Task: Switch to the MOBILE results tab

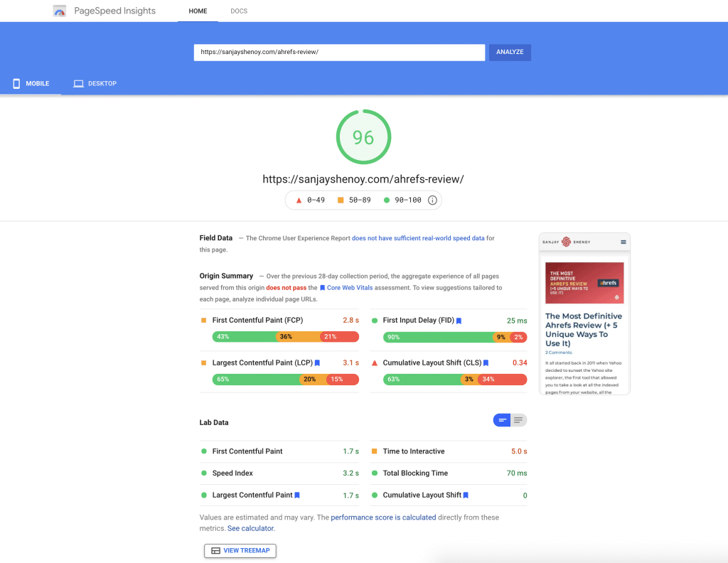Action: [31, 84]
